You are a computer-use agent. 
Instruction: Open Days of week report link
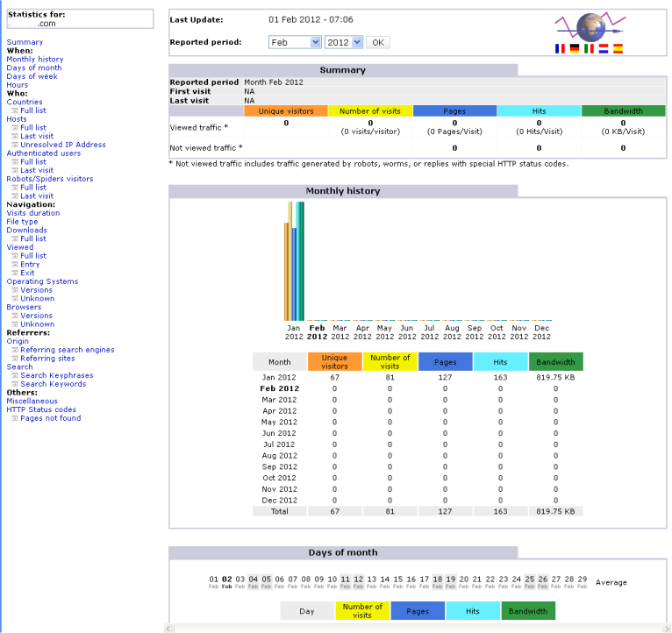32,76
